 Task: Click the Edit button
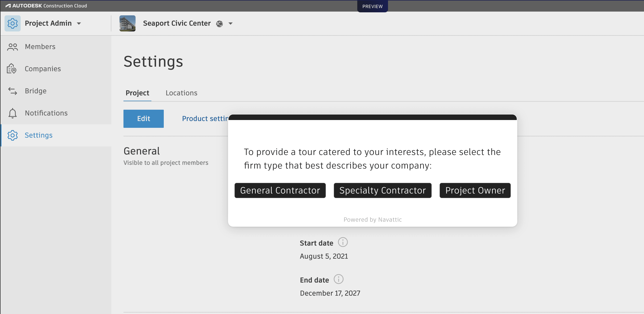(x=143, y=119)
